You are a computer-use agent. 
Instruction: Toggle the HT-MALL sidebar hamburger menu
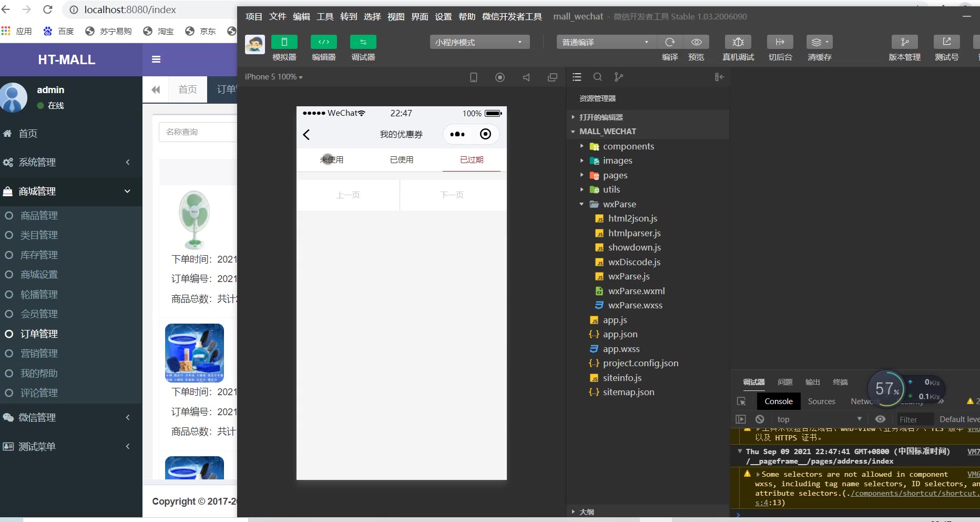156,59
